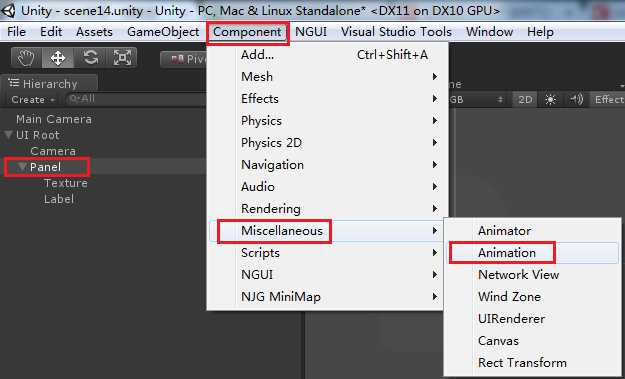Viewport: 625px width, 379px height.
Task: Expand the NGUI component submenu
Action: 326,275
